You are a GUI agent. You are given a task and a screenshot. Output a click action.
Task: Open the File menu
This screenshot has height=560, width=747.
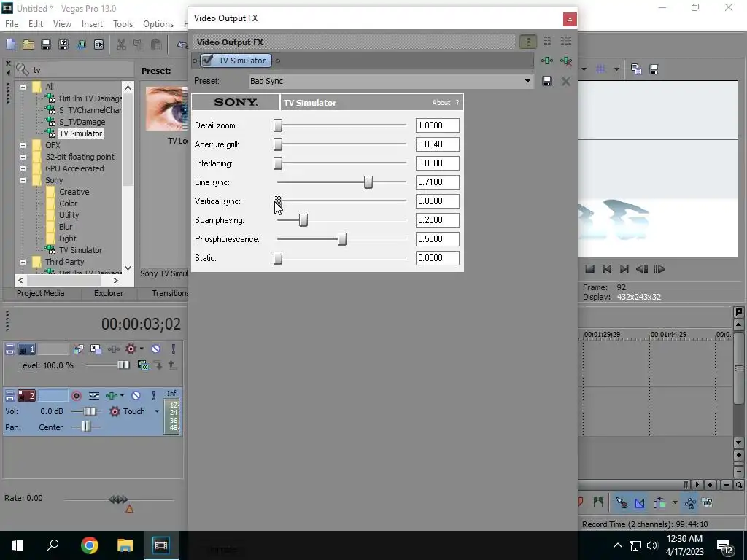[12, 24]
